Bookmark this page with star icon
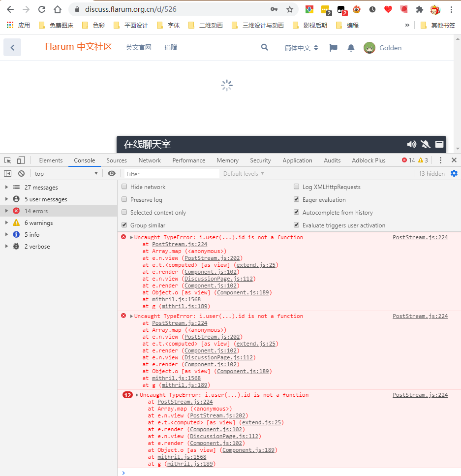This screenshot has height=476, width=461. [289, 9]
